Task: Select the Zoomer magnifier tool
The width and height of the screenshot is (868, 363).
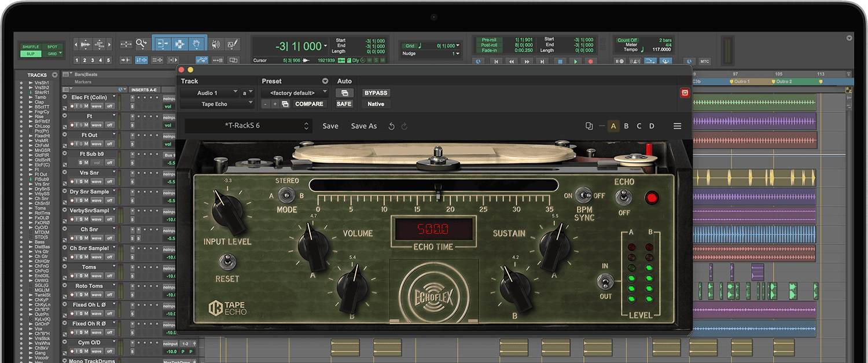Action: pyautogui.click(x=141, y=45)
